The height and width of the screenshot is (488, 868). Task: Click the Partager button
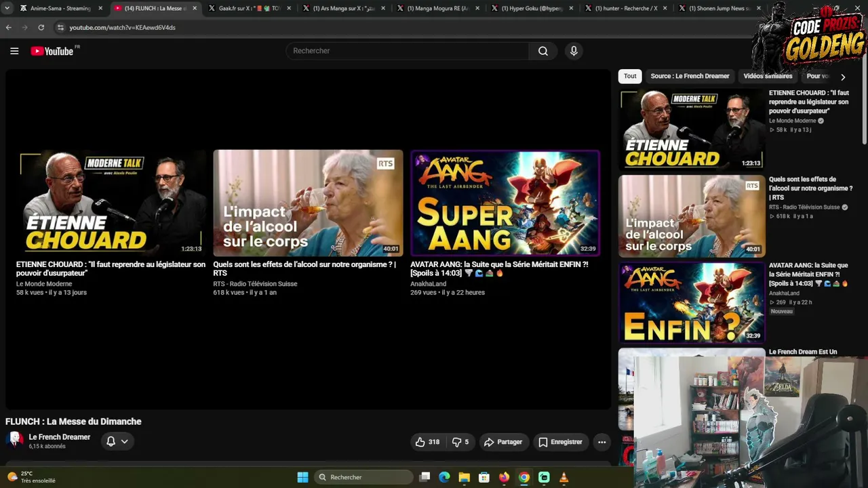(x=503, y=442)
